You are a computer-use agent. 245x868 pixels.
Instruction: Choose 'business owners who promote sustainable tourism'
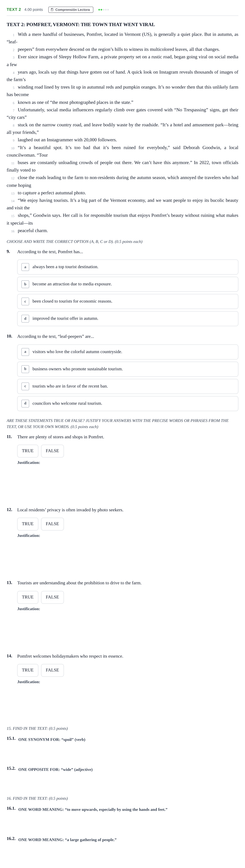point(128,369)
